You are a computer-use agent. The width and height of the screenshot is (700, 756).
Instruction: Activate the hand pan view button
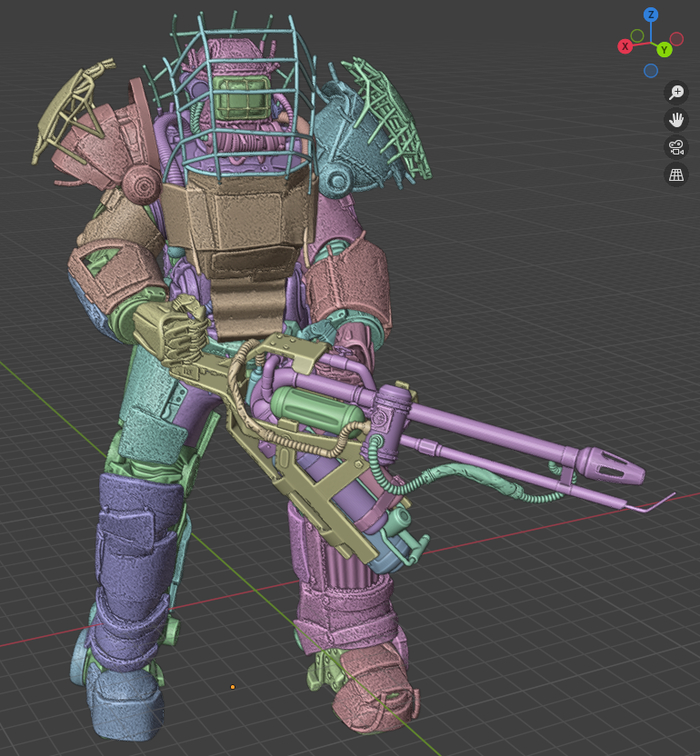tap(676, 120)
